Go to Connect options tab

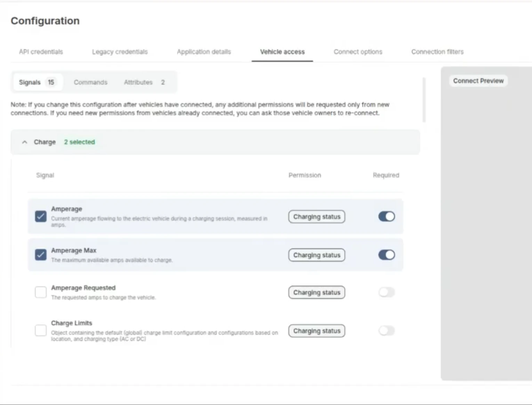[358, 52]
